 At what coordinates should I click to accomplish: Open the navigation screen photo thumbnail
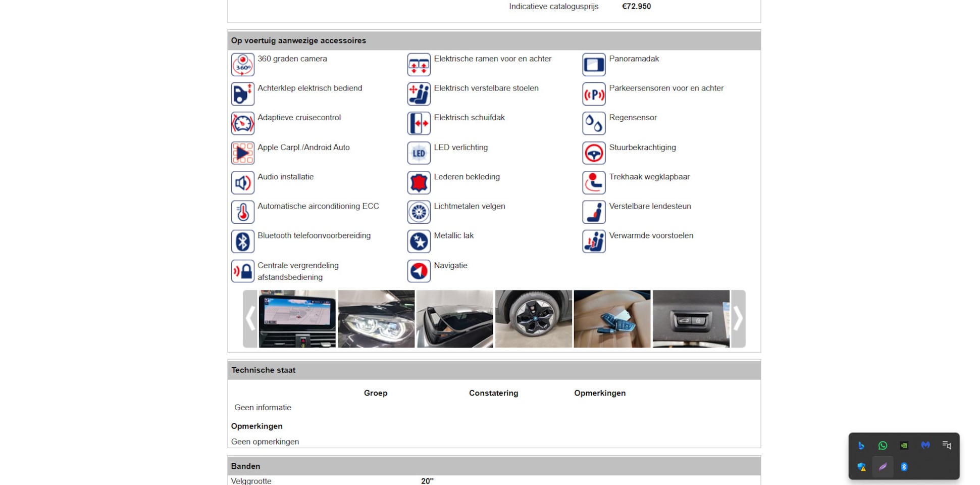tap(297, 319)
